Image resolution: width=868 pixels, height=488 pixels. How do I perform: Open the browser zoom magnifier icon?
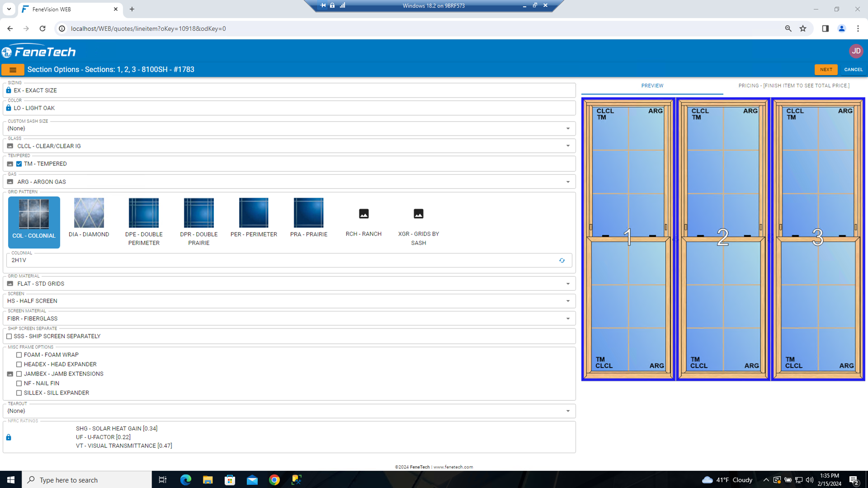point(788,28)
